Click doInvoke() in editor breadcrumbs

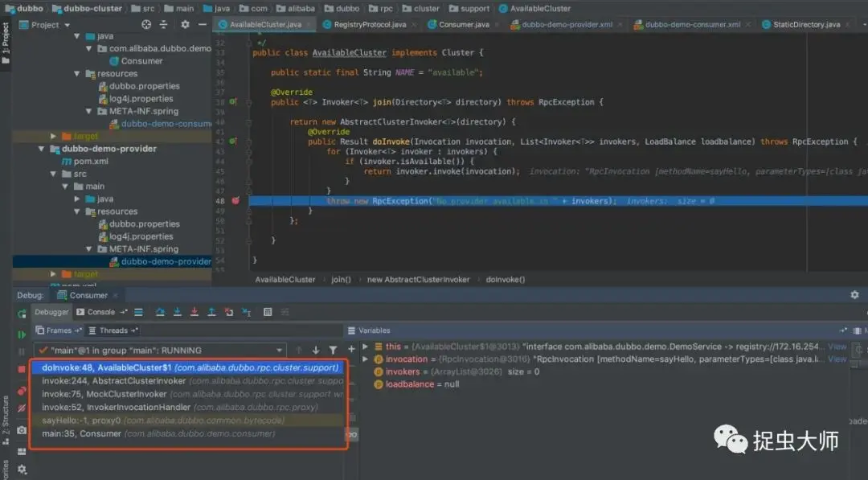point(506,280)
